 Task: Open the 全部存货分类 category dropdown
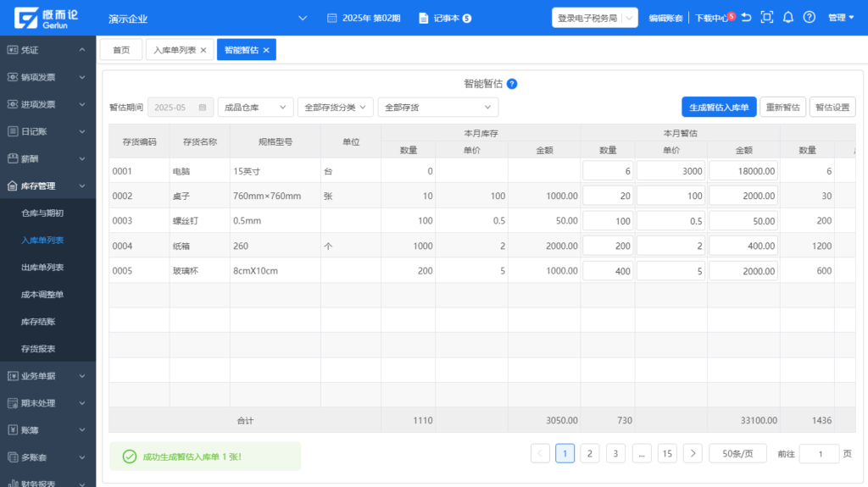pos(336,108)
